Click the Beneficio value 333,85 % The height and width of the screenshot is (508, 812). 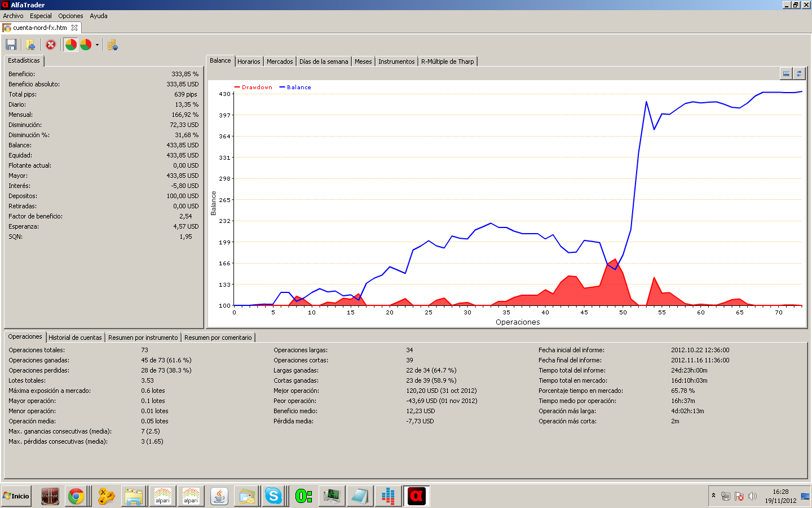pyautogui.click(x=185, y=74)
